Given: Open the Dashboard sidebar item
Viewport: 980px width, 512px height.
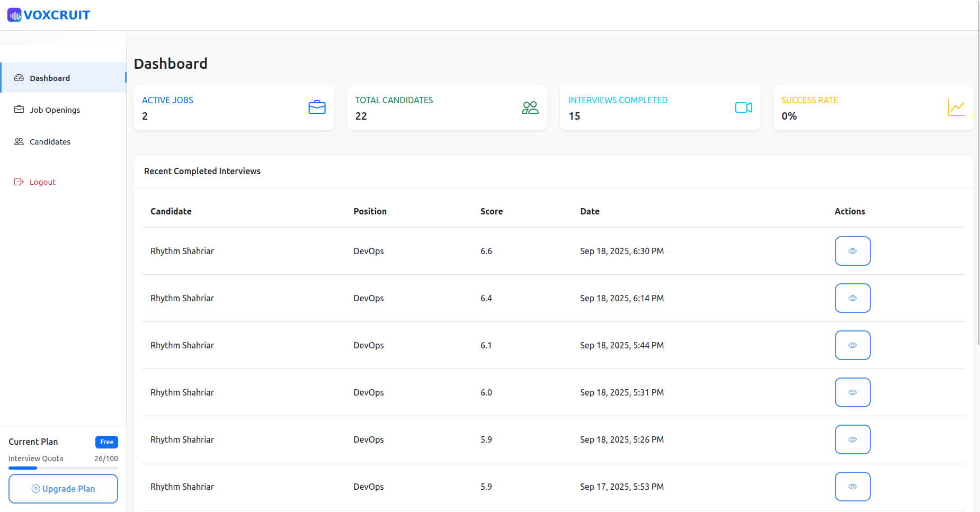Looking at the screenshot, I should pos(50,78).
